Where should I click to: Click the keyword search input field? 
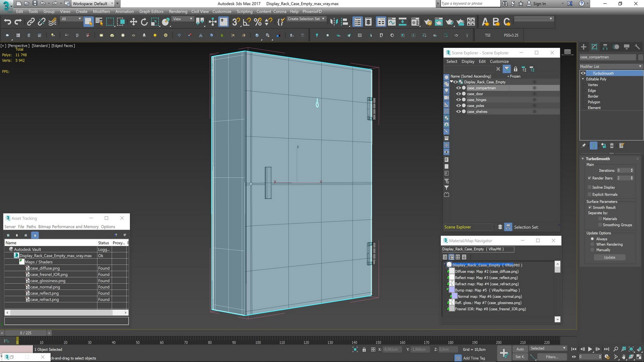(470, 4)
